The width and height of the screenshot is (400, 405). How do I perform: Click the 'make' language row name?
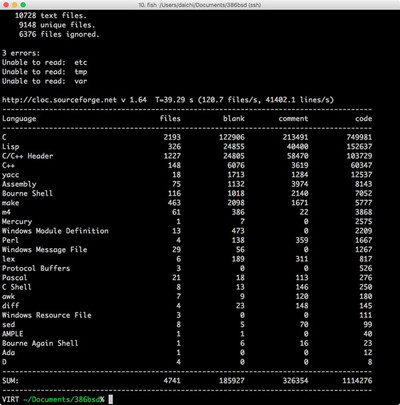[x=11, y=203]
